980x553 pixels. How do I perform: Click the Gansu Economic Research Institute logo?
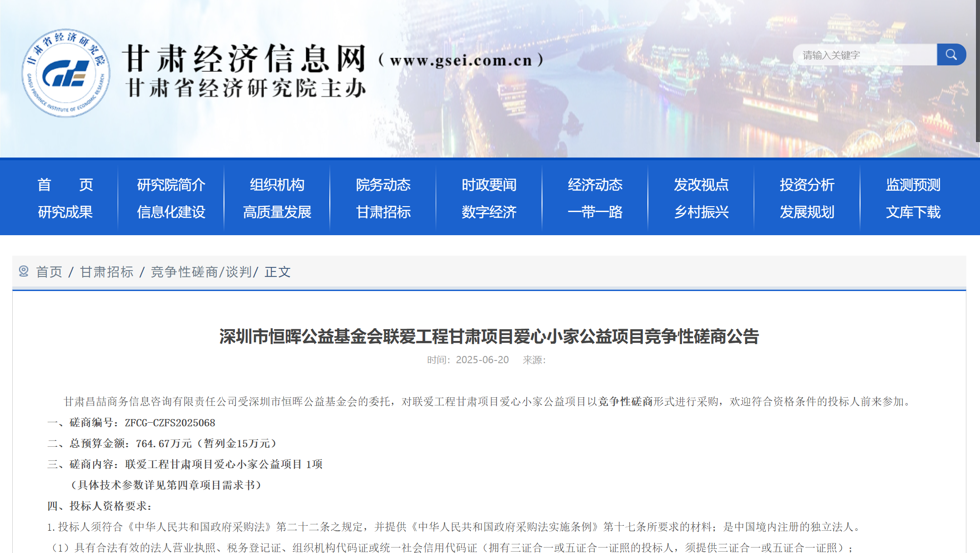click(66, 73)
